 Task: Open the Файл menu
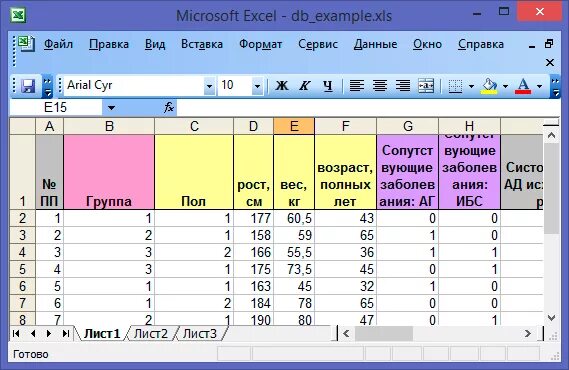click(x=58, y=44)
